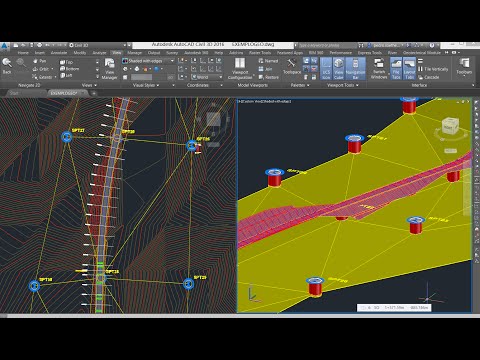Open the Output ribbon tab
The image size is (480, 360).
pyautogui.click(x=154, y=53)
